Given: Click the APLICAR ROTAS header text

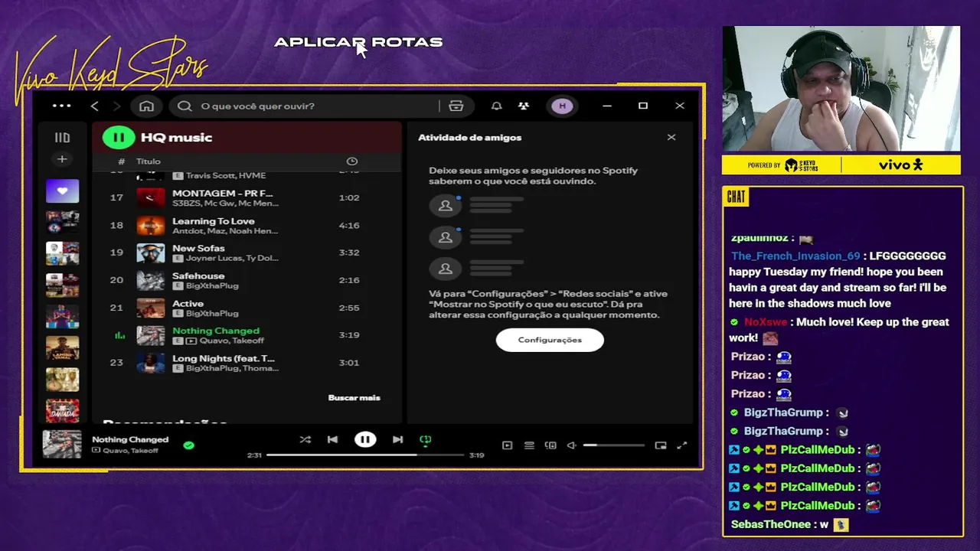Looking at the screenshot, I should 358,42.
